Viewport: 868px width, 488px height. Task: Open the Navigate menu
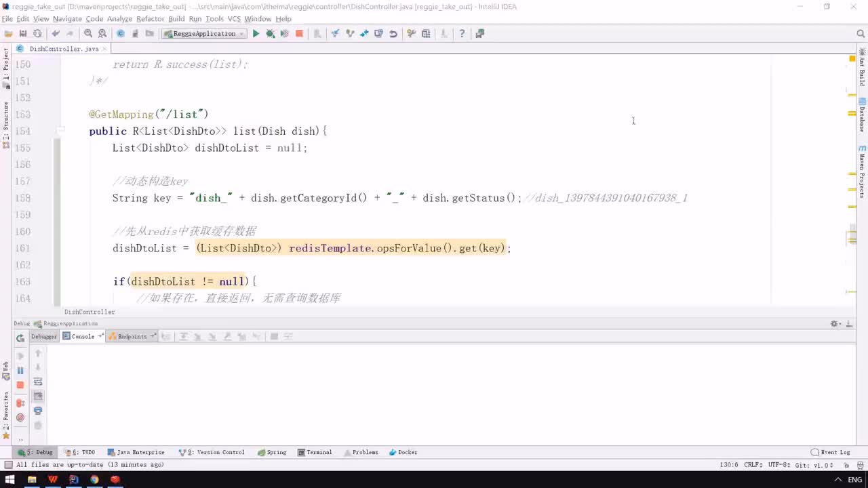(67, 19)
